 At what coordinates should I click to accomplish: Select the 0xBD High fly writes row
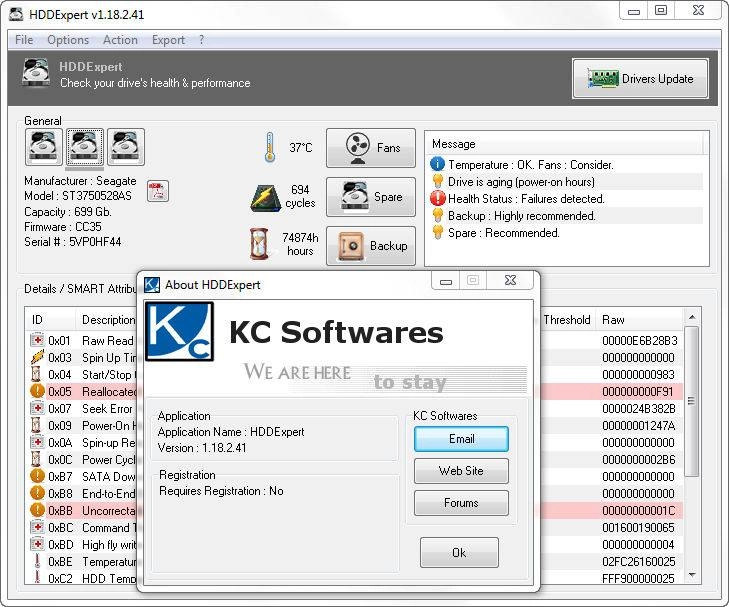(x=83, y=544)
